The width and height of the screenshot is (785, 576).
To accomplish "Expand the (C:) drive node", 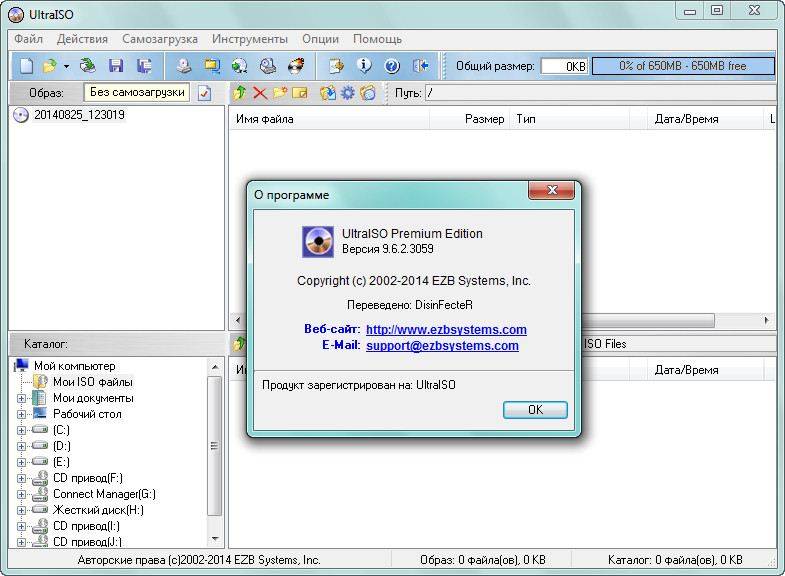I will tap(21, 430).
